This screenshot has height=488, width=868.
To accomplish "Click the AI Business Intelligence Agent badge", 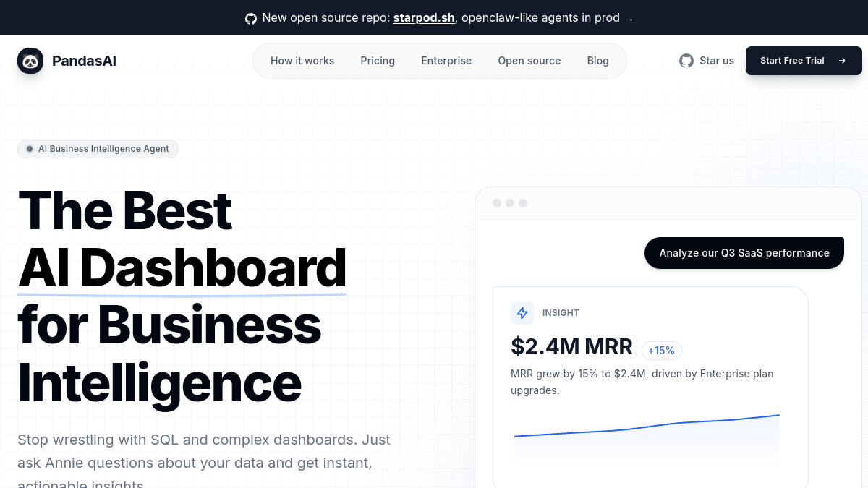I will tap(98, 149).
